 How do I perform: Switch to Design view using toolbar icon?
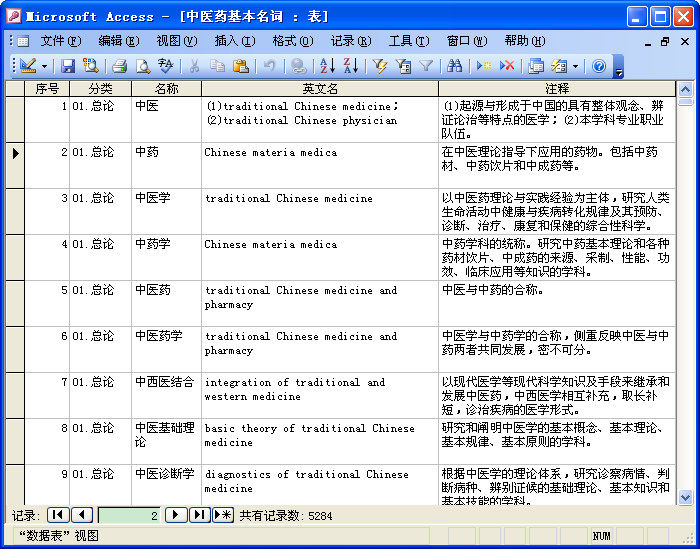pyautogui.click(x=28, y=66)
